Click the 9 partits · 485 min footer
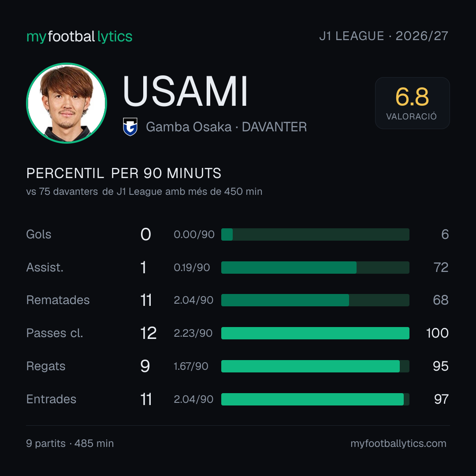 pos(70,443)
